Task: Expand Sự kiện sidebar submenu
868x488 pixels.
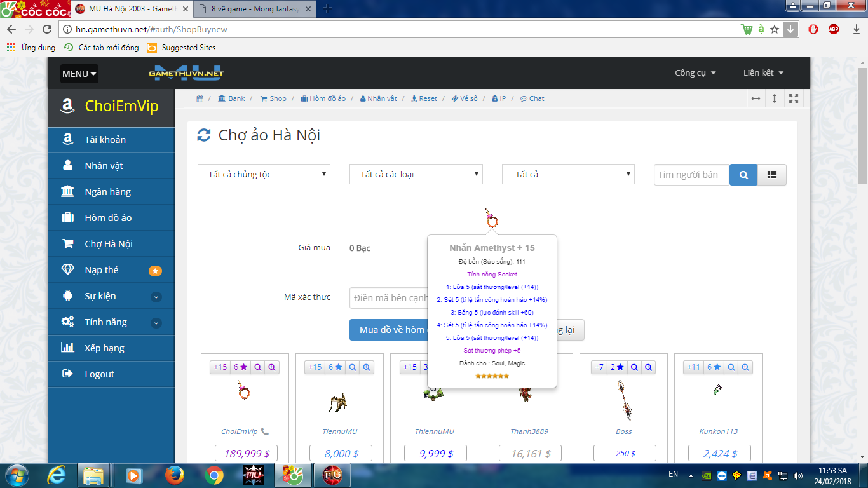Action: coord(156,297)
